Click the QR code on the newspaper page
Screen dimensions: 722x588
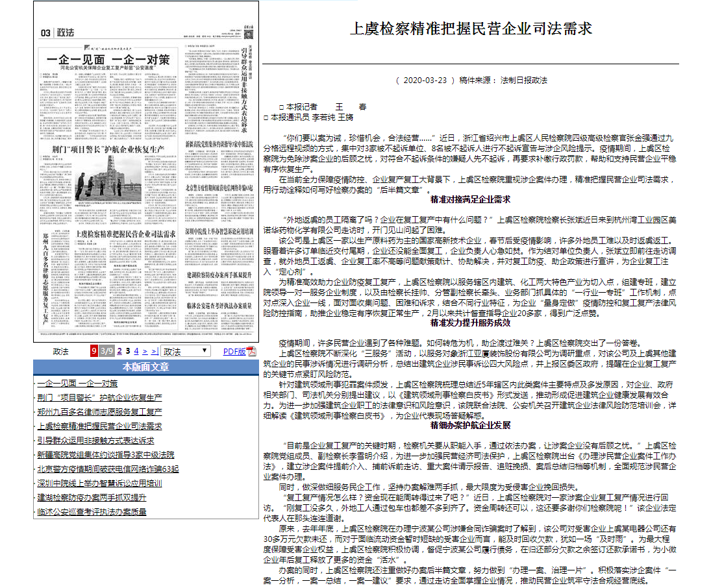(x=248, y=34)
